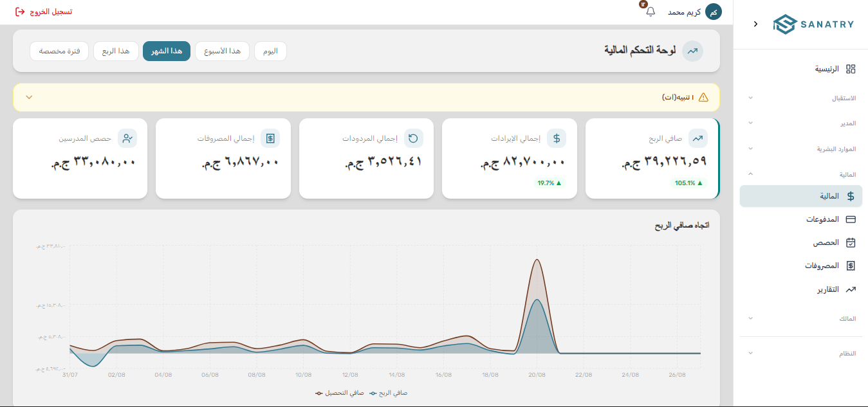Viewport: 868px width, 407px height.
Task: Toggle صافي التحصيل series in chart legend
Action: [339, 393]
